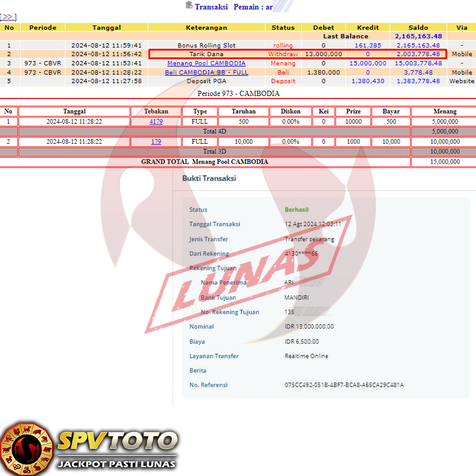The image size is (476, 476).
Task: Click the No. Referensi code value
Action: tap(344, 385)
